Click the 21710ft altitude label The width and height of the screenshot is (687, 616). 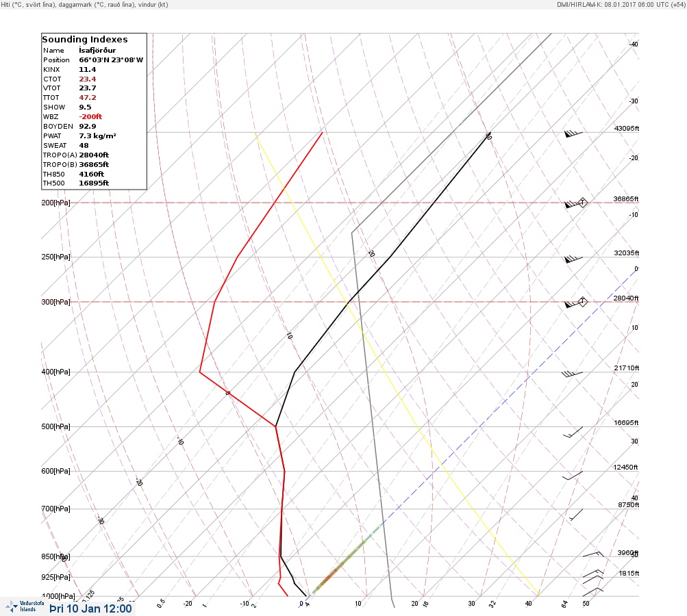[627, 368]
